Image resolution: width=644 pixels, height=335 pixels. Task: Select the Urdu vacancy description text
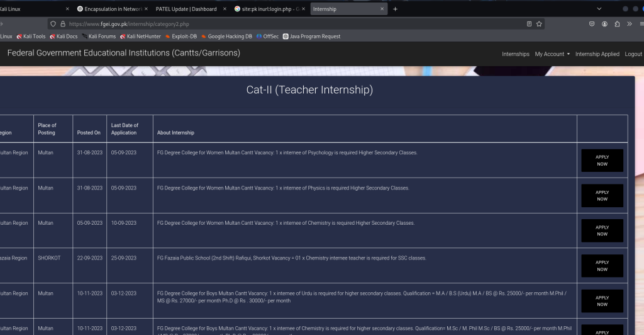[362, 297]
